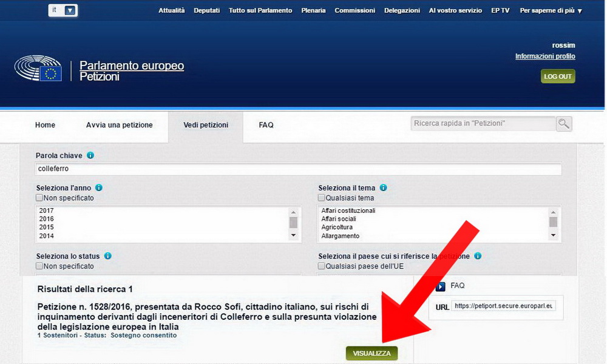Open Petizione n. 1528/2016 result title
The image size is (607, 364).
207,317
